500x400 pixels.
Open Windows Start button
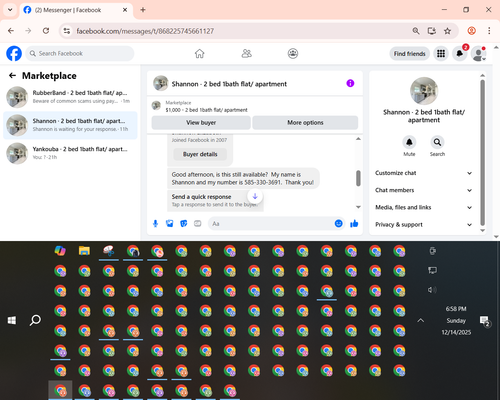click(x=12, y=320)
